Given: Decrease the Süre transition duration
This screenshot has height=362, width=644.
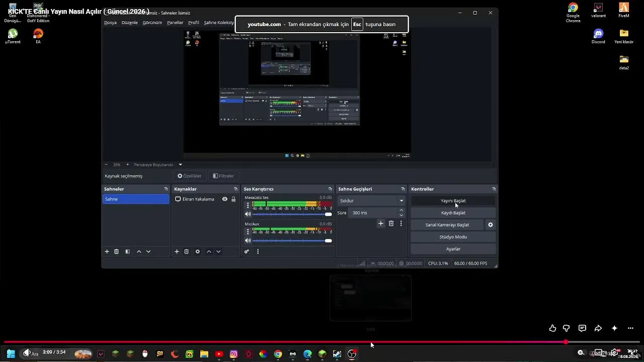Looking at the screenshot, I should 401,215.
